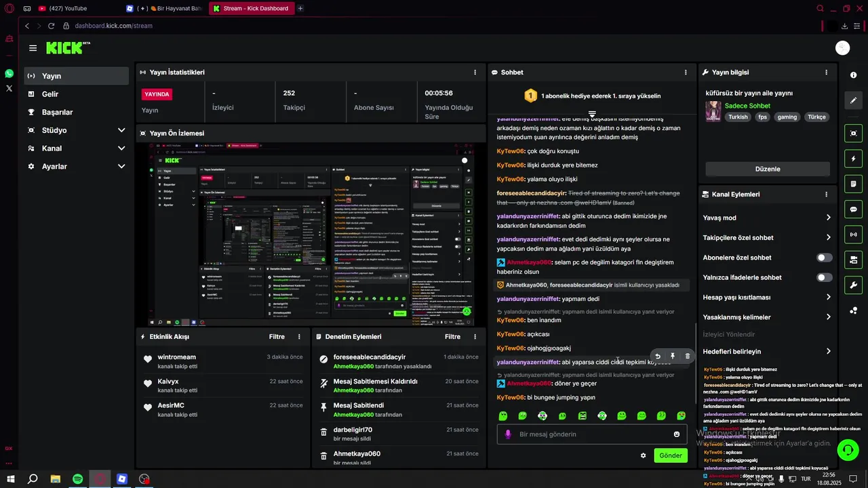The height and width of the screenshot is (488, 868).
Task: Open the profile avatar at top right
Action: [843, 47]
